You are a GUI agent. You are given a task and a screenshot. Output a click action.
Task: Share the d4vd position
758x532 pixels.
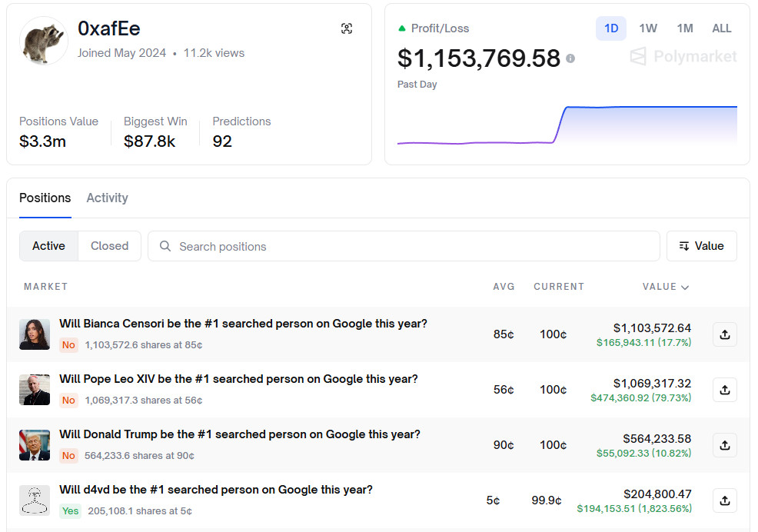724,500
